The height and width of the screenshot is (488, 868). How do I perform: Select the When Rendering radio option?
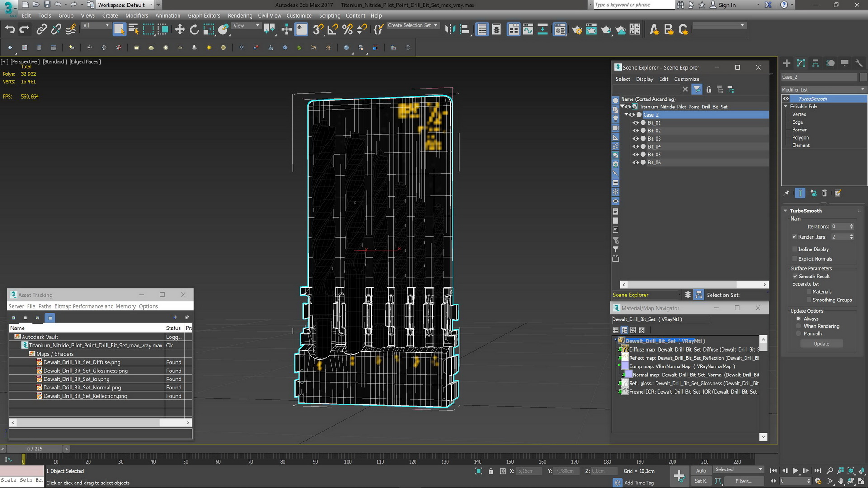pos(798,326)
